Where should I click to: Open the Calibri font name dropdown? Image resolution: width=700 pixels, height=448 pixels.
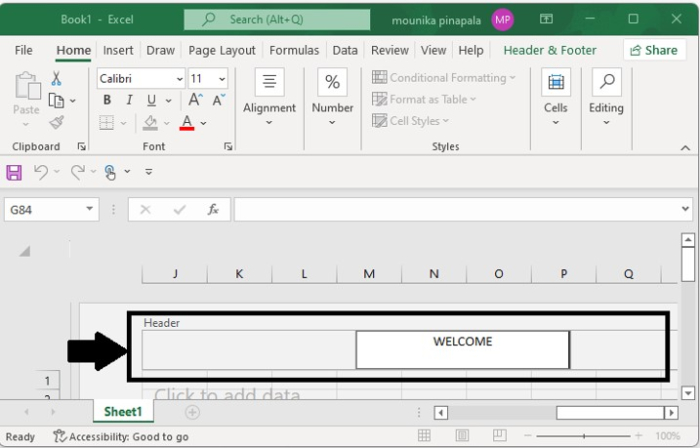(x=179, y=79)
